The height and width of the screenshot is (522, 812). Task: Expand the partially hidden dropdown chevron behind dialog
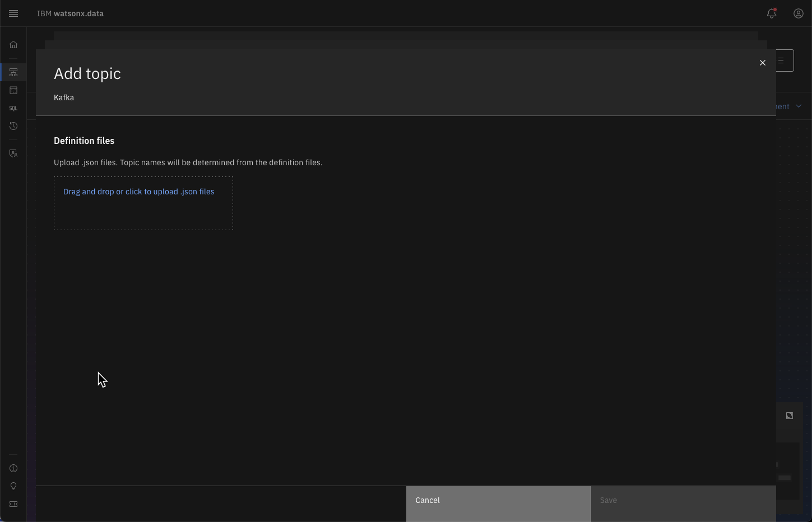(x=799, y=106)
